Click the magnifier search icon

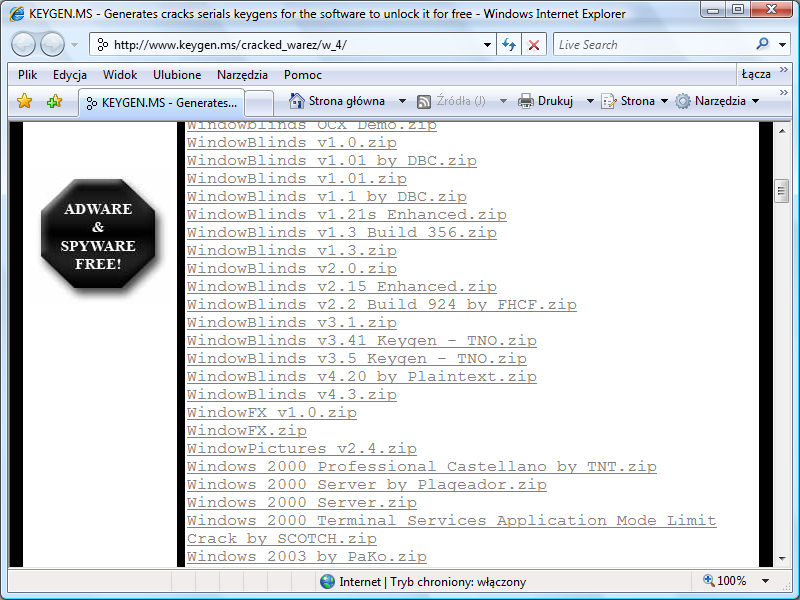point(762,44)
